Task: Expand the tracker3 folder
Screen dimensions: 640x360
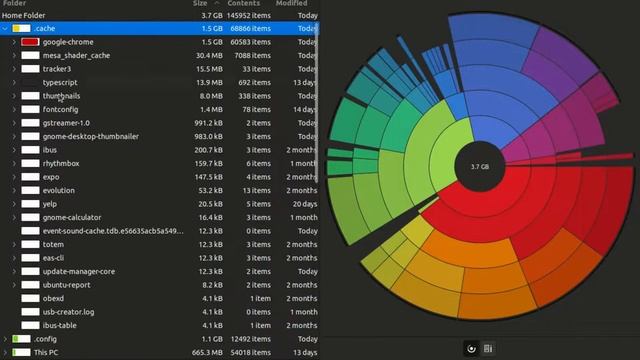Action: (14, 69)
